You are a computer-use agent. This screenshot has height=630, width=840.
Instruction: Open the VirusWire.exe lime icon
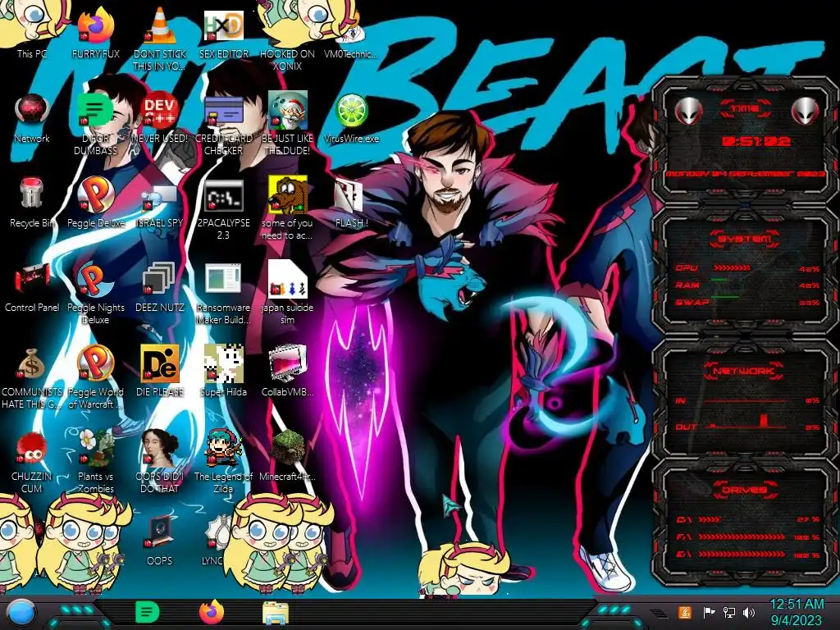click(351, 118)
